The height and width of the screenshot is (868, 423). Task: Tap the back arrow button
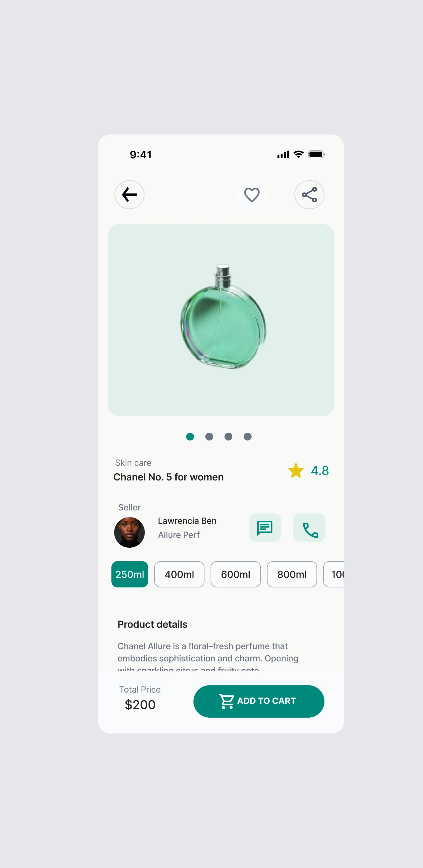click(x=129, y=195)
